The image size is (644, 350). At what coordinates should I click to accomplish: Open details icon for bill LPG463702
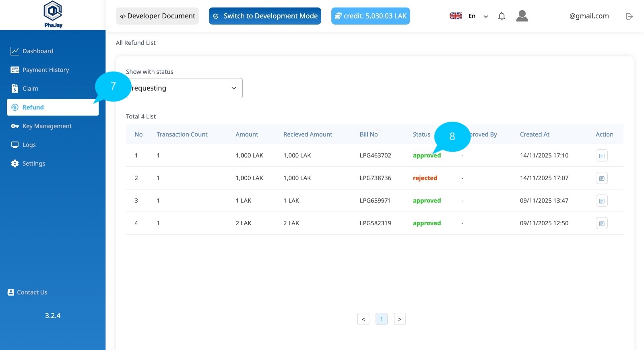coord(601,156)
